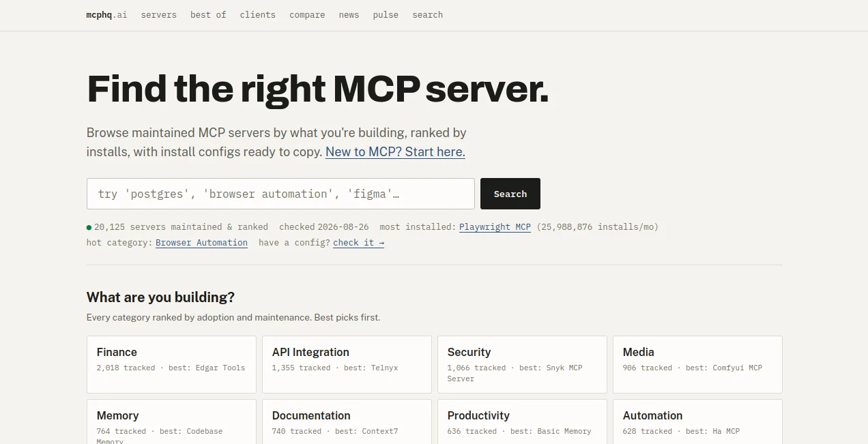
Task: Click the '636 tracked · best: Basic Memory' text
Action: point(519,431)
